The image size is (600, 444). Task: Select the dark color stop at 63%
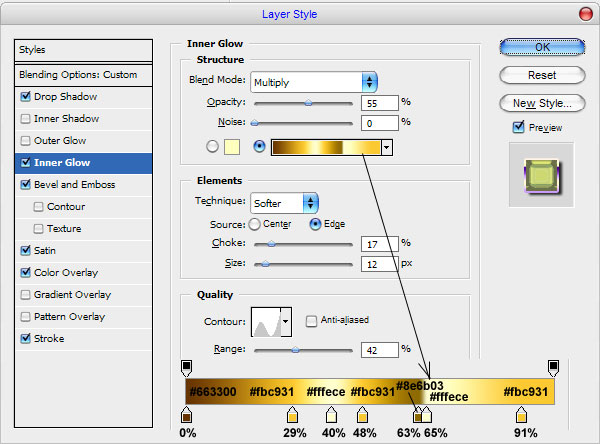417,416
